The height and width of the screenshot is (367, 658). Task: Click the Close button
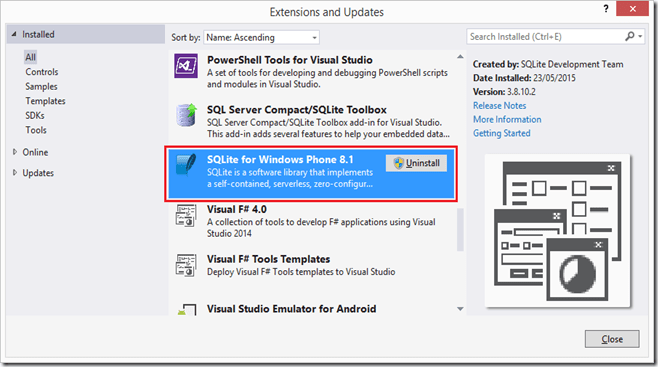coord(612,339)
